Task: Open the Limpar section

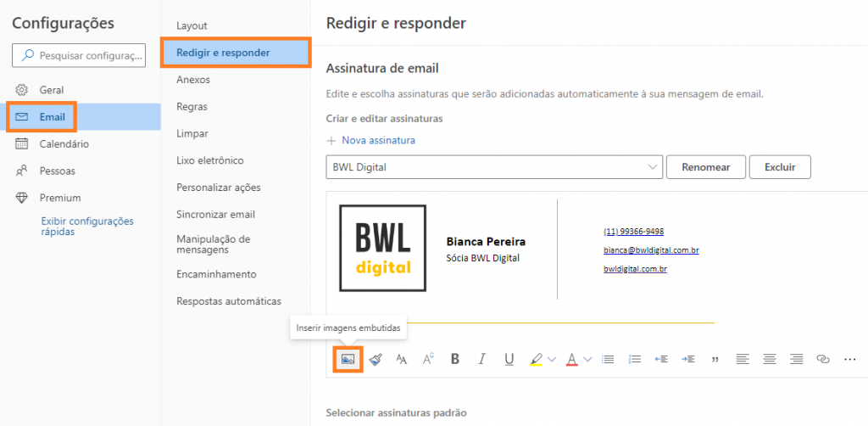Action: click(x=192, y=133)
